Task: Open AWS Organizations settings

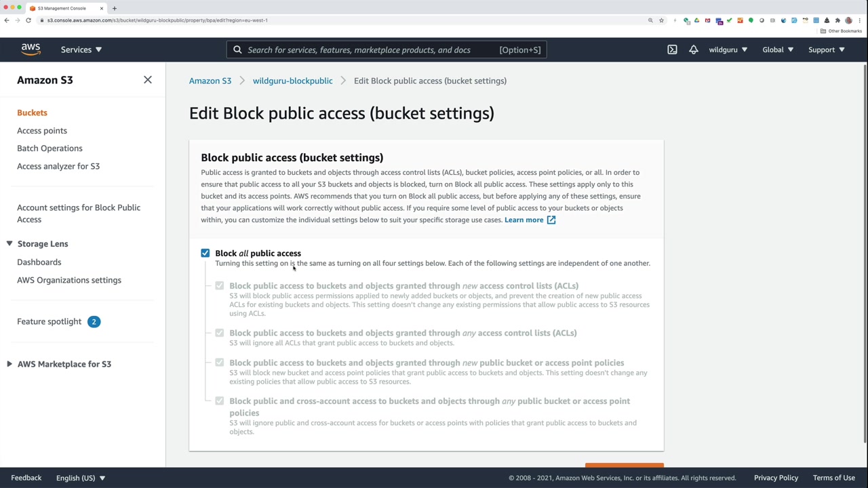Action: point(69,280)
